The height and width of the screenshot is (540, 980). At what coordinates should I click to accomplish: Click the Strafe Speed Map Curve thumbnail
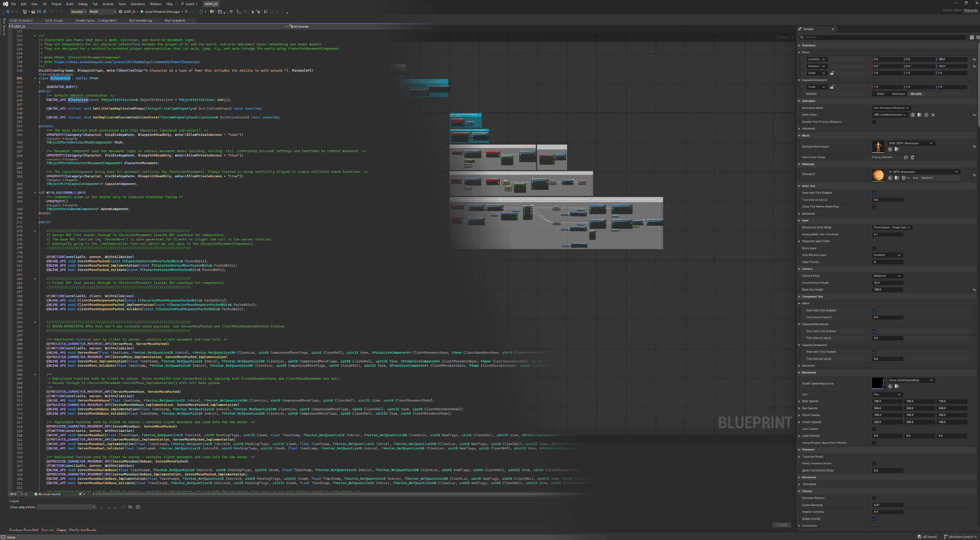tap(879, 383)
